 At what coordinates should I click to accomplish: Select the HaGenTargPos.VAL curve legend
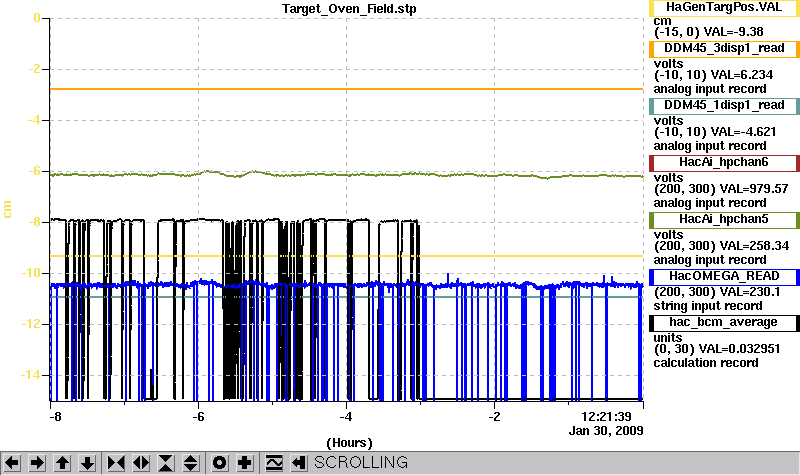pyautogui.click(x=724, y=8)
